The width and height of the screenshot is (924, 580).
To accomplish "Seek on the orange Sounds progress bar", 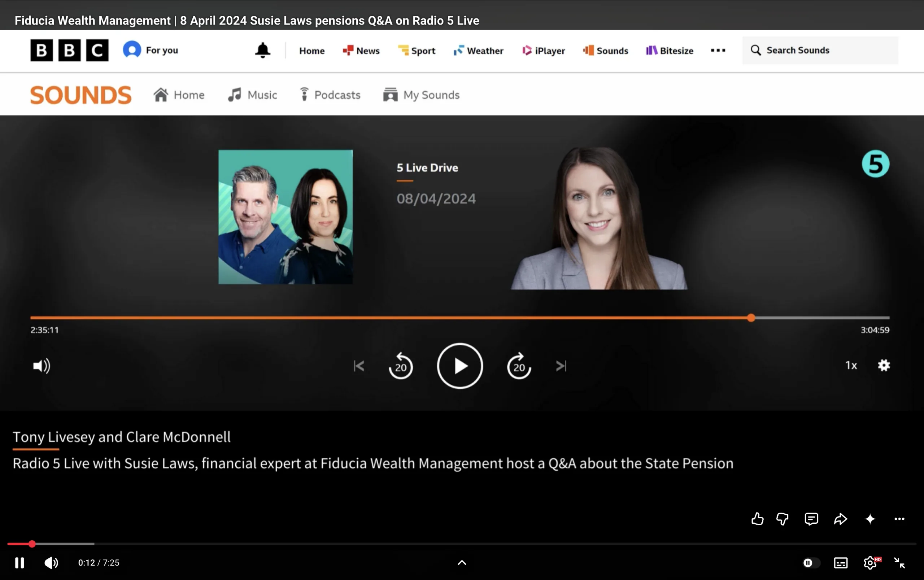I will tap(460, 318).
